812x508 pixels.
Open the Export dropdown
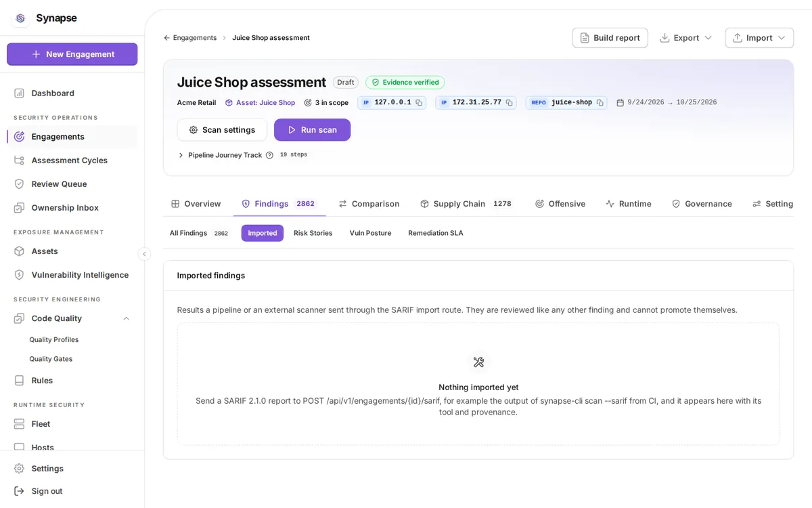coord(686,38)
